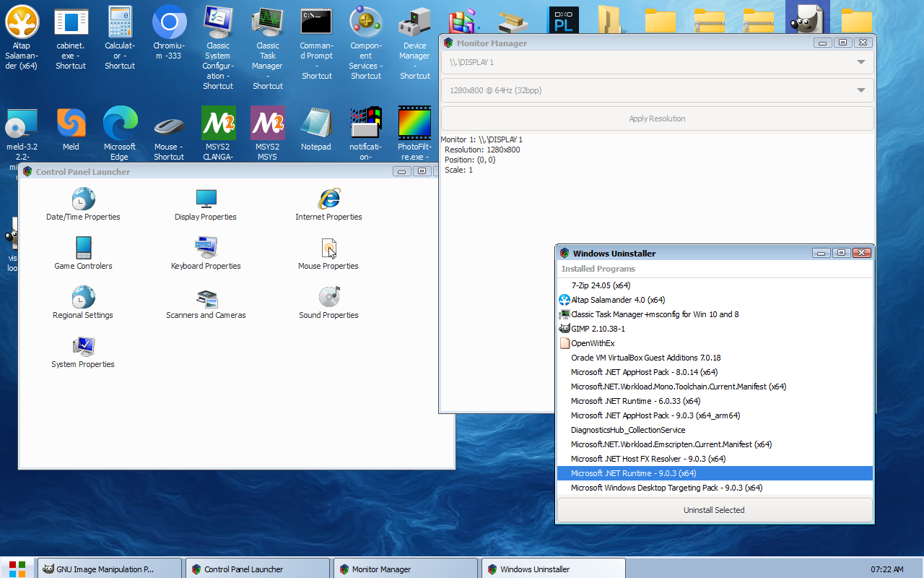This screenshot has height=578, width=924.
Task: Select Classic Task Manager shortcut
Action: 267,48
